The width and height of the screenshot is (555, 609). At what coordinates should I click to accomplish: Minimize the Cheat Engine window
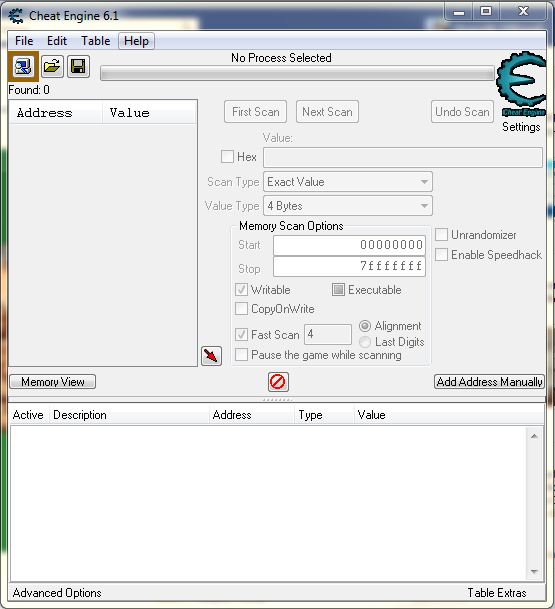tap(459, 12)
